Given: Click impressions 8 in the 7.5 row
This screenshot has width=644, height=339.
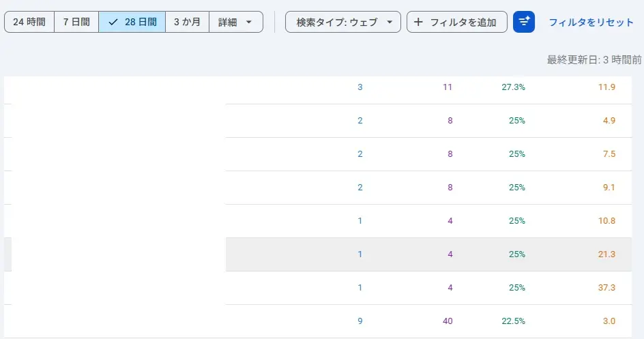Looking at the screenshot, I should [450, 154].
